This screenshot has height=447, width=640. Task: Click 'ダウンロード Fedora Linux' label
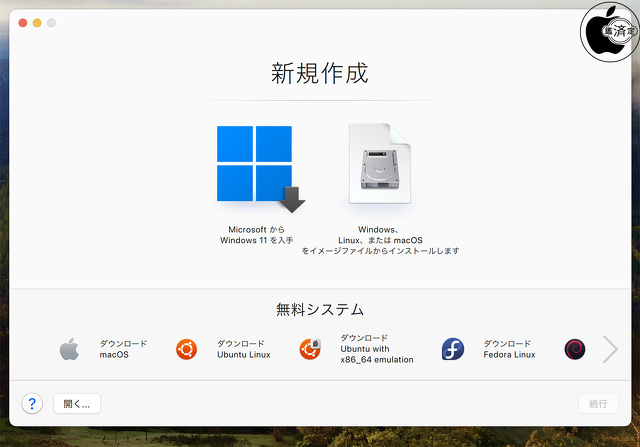point(509,349)
